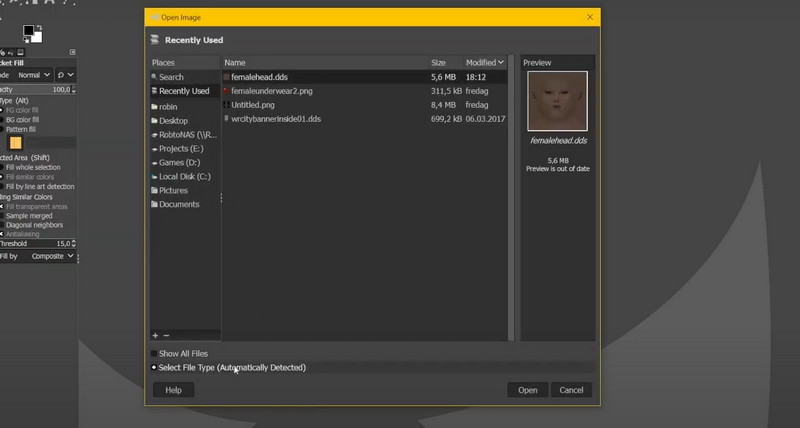Click the femalehead.dds file icon
800x428 pixels.
click(227, 77)
